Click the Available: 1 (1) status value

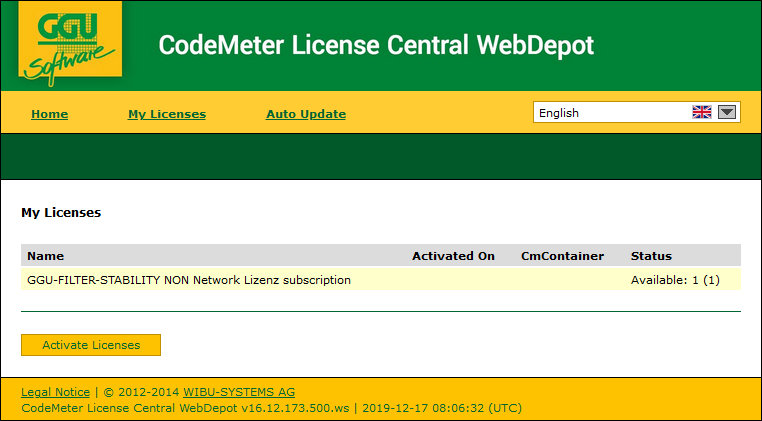(x=675, y=280)
